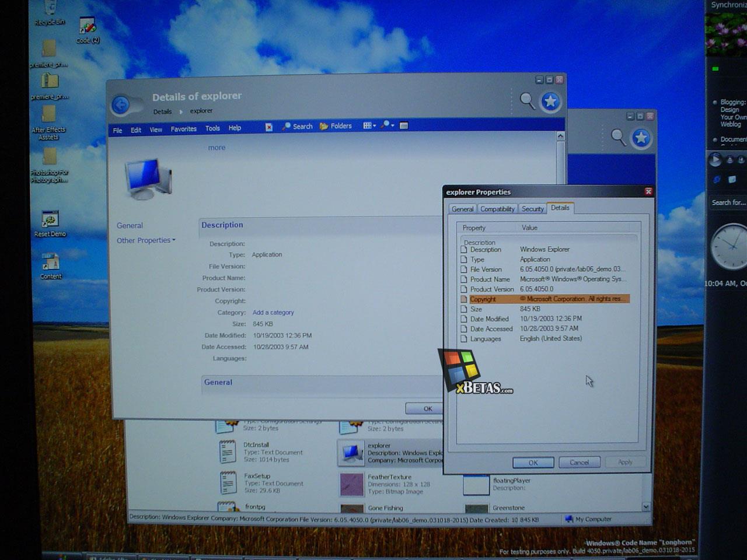Open the magnifier dropdown beside Views
The image size is (747, 560).
[x=388, y=125]
